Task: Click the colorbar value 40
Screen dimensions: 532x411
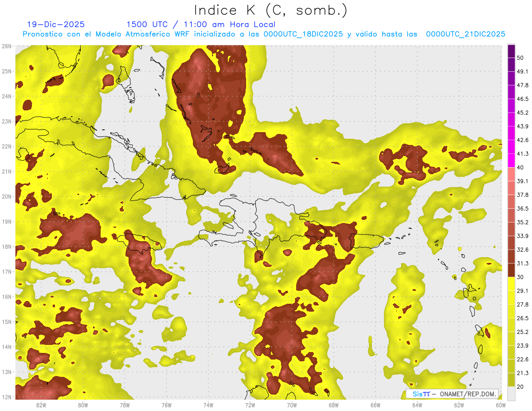Action: 520,168
